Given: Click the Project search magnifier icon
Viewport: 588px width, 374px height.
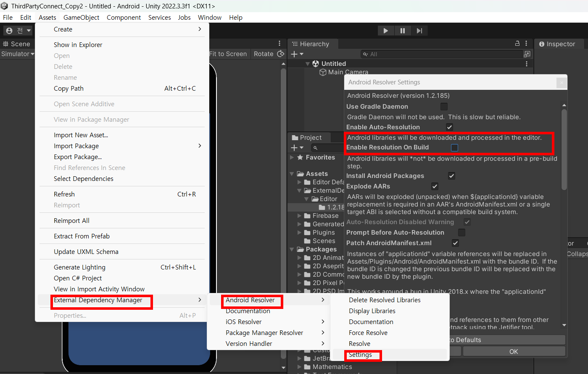Looking at the screenshot, I should coord(316,148).
